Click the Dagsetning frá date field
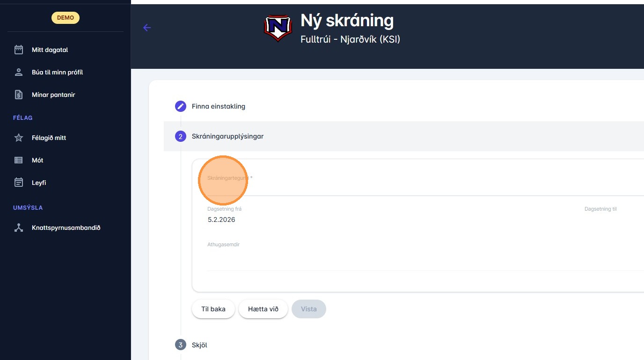The height and width of the screenshot is (360, 644). point(374,220)
